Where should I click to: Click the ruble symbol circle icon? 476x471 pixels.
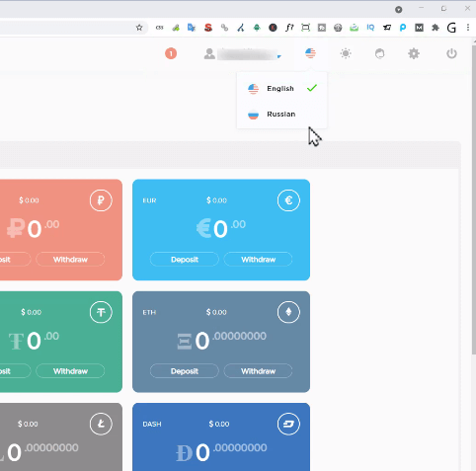coord(101,200)
